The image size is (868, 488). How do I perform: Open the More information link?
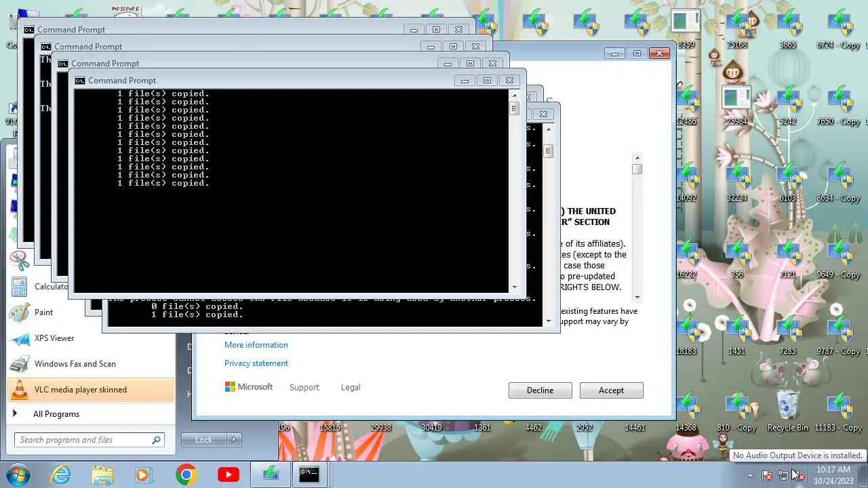pyautogui.click(x=256, y=345)
